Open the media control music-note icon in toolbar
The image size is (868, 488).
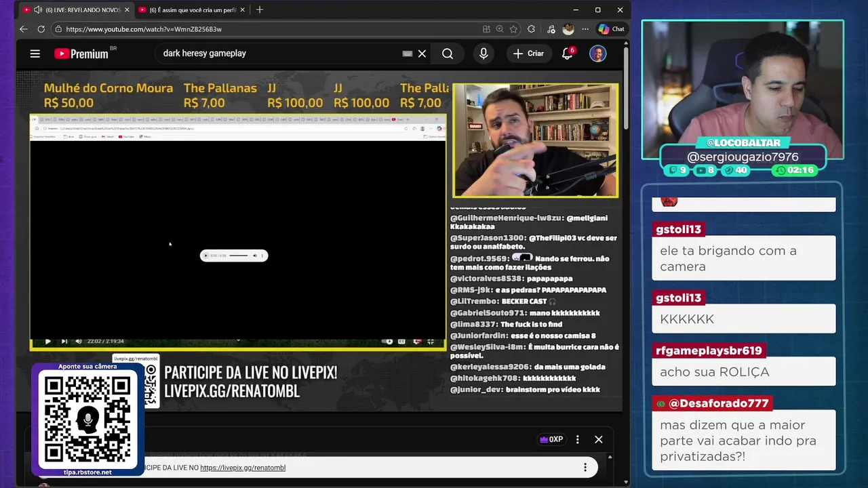click(x=551, y=29)
